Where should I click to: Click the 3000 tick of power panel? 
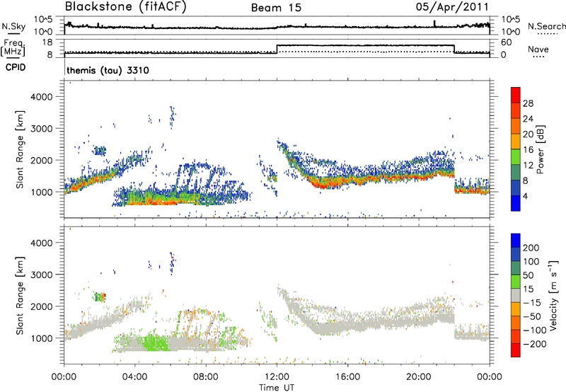pos(42,129)
